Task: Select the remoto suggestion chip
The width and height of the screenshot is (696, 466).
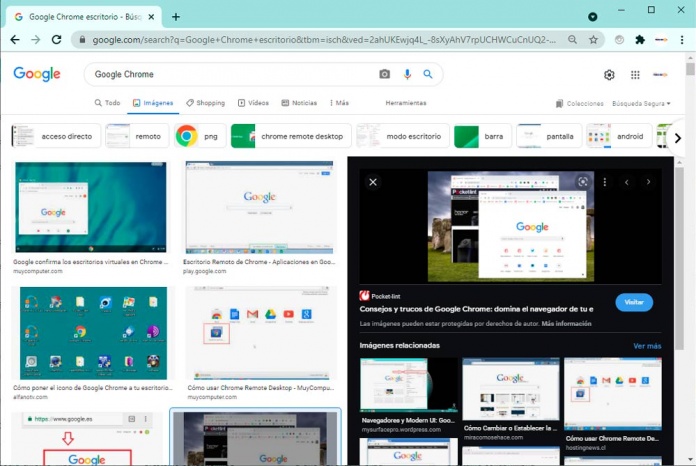Action: point(137,136)
